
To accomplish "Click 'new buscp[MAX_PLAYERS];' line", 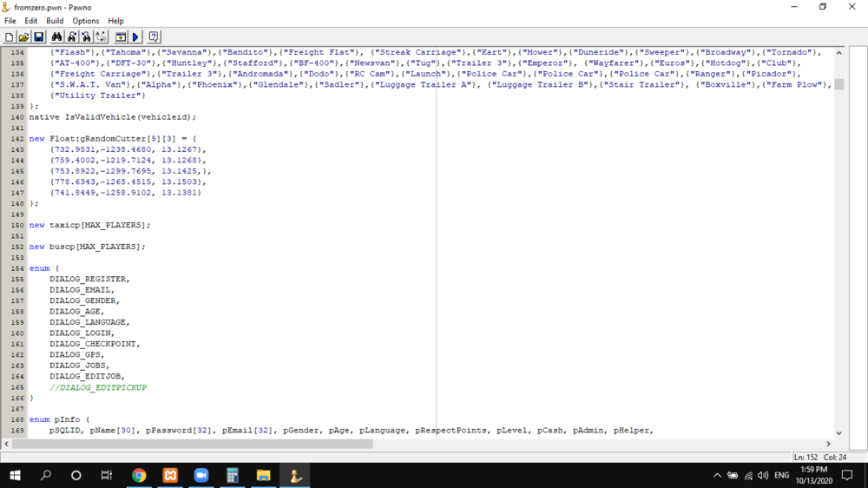I will 87,247.
